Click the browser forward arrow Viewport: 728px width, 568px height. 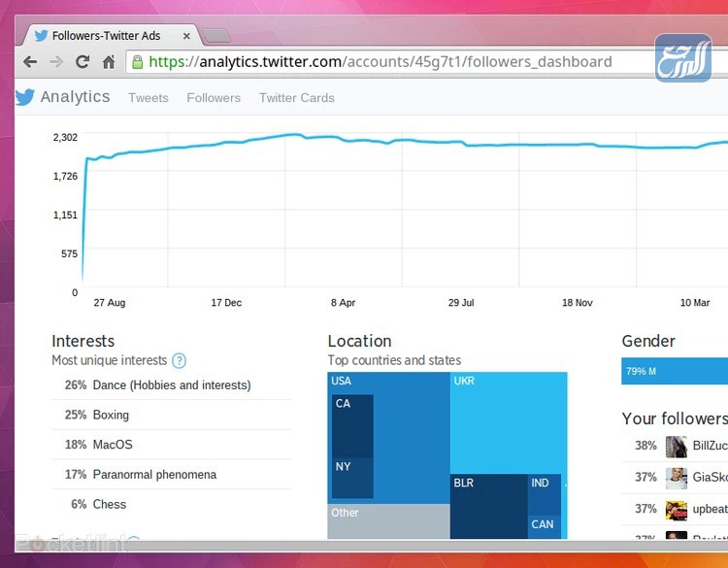(x=56, y=62)
